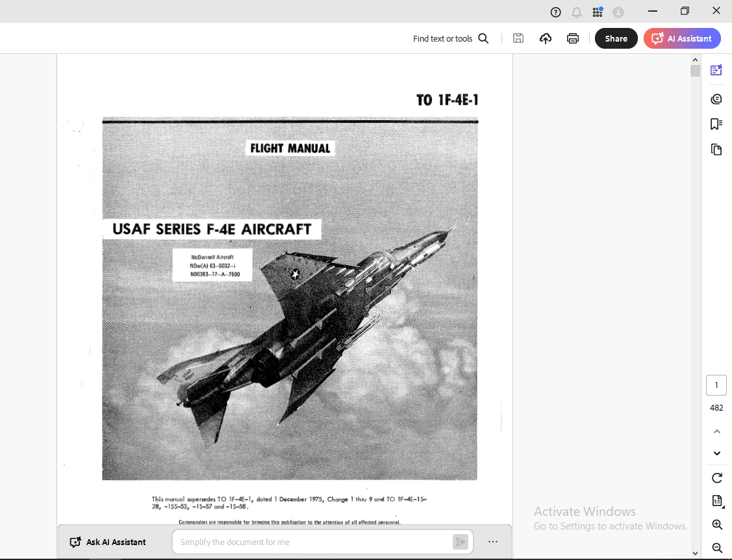732x560 pixels.
Task: Show the page thumbnails panel
Action: coord(716,149)
